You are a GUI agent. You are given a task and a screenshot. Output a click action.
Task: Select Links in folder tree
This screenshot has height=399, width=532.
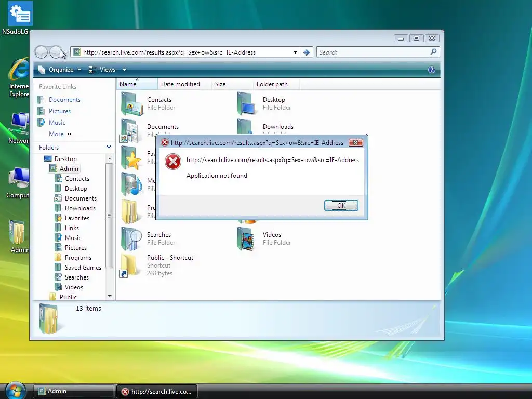click(72, 228)
